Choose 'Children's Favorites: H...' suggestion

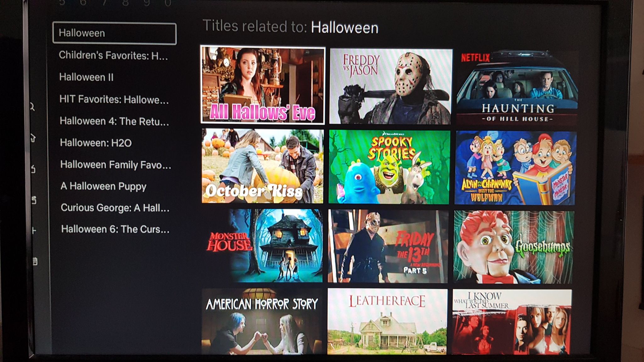[113, 56]
